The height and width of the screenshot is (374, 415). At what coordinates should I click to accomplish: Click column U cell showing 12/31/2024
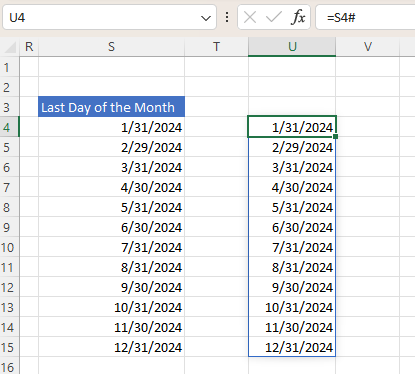292,347
